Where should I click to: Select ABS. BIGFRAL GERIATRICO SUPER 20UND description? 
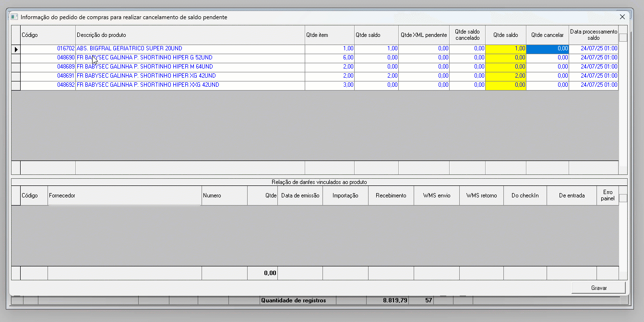190,49
